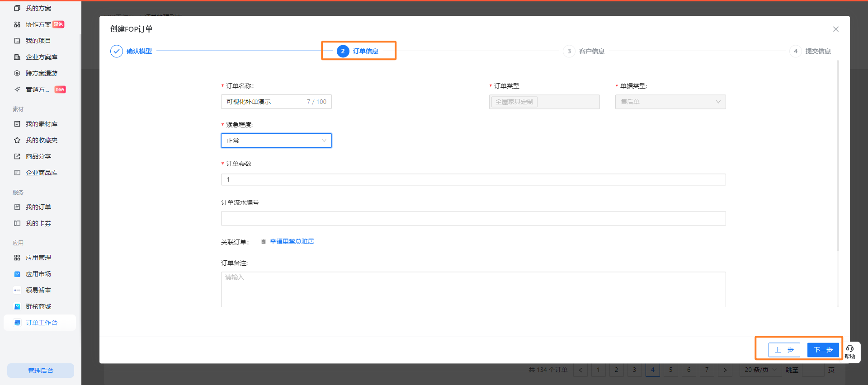Click the 订单流水编号 input field
Viewport: 868px width, 385px height.
(x=473, y=219)
